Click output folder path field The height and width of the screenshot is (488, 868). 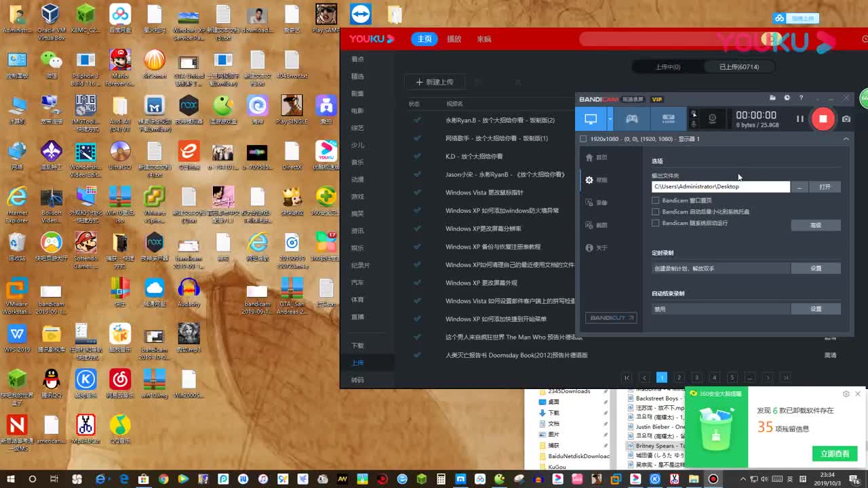tap(721, 186)
